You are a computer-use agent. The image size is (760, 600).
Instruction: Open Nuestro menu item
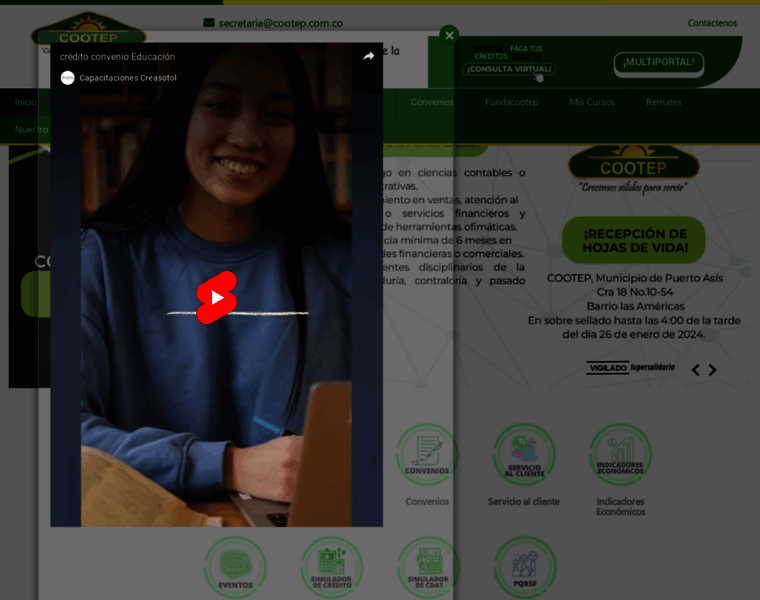tap(32, 129)
